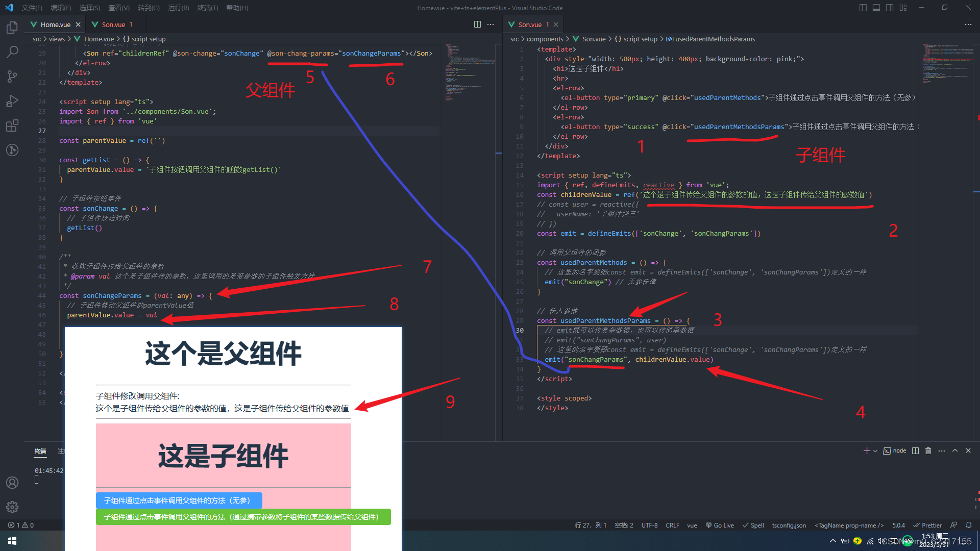Toggle the secondary side bar layout button
This screenshot has height=551, width=980.
click(890, 8)
